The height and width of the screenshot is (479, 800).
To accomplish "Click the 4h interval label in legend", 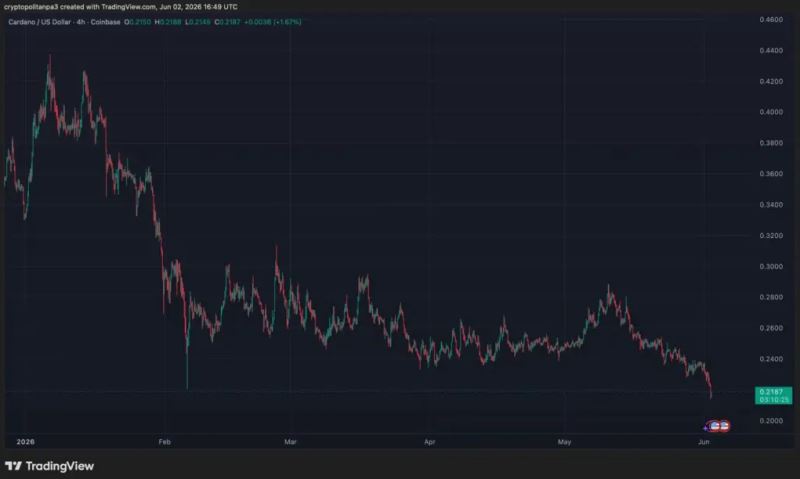I will pyautogui.click(x=81, y=22).
